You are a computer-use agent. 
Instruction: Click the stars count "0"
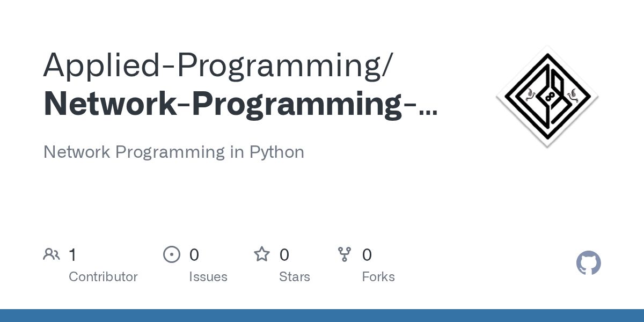tap(284, 255)
